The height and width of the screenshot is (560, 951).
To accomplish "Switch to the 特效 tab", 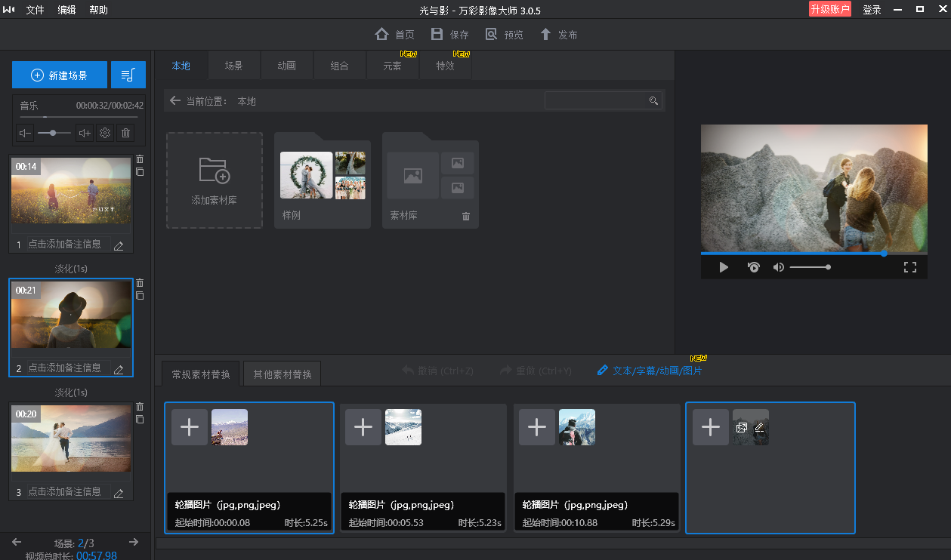I will pos(446,66).
